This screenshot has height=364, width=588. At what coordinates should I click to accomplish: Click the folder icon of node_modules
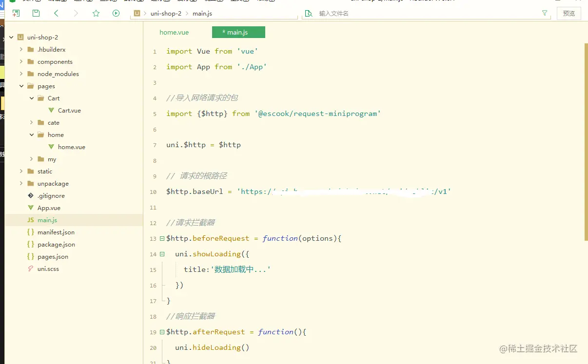pos(31,74)
